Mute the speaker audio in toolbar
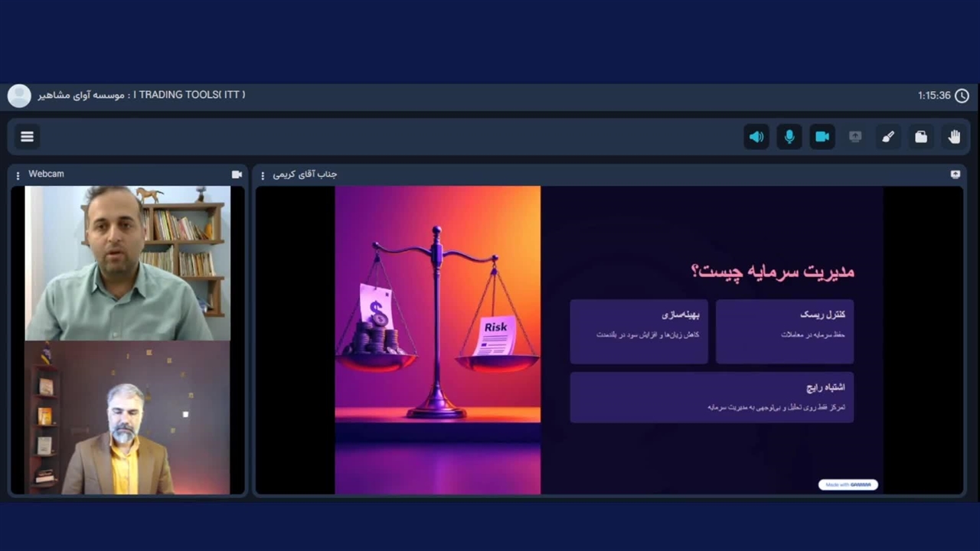980x551 pixels. 756,137
